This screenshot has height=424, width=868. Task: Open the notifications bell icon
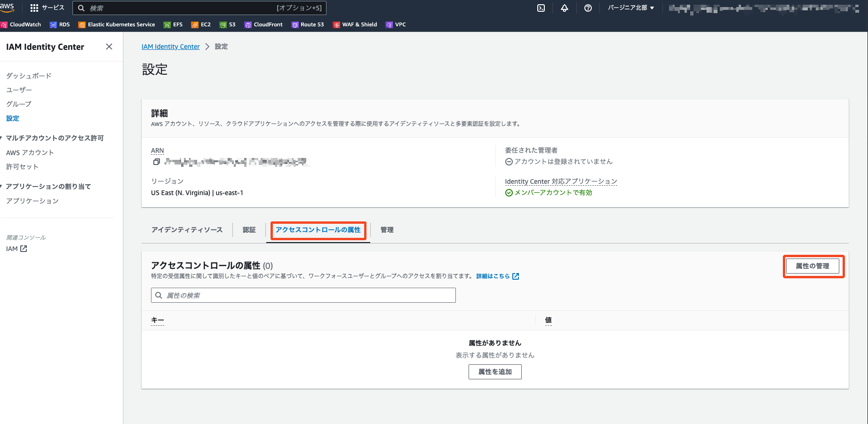[565, 8]
